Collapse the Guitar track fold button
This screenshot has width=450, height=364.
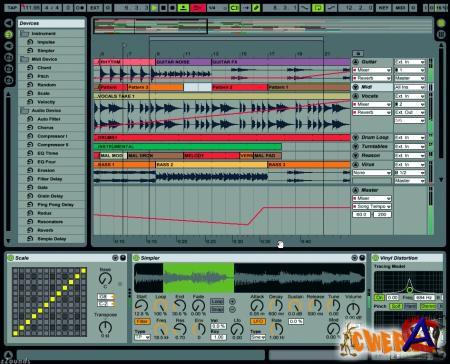coord(355,62)
